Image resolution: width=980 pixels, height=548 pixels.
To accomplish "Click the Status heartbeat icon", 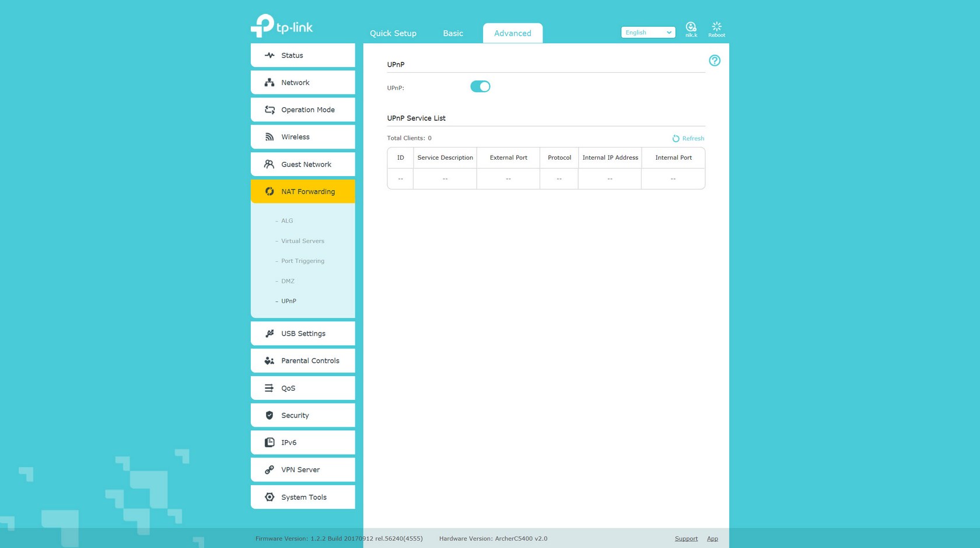I will (269, 55).
